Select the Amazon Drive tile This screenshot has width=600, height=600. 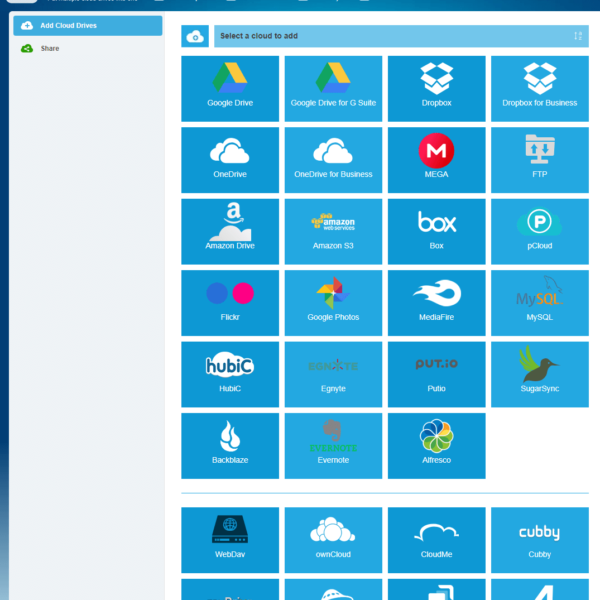click(x=230, y=232)
